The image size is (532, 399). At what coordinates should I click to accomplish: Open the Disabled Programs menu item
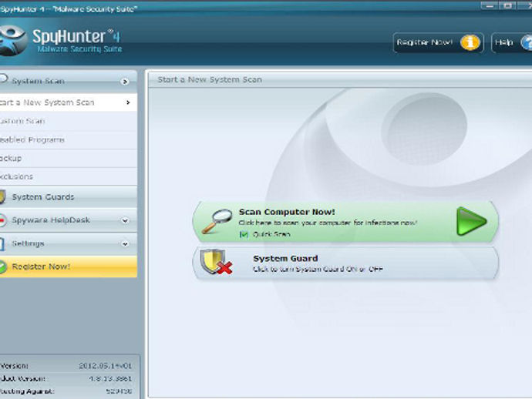pos(69,139)
